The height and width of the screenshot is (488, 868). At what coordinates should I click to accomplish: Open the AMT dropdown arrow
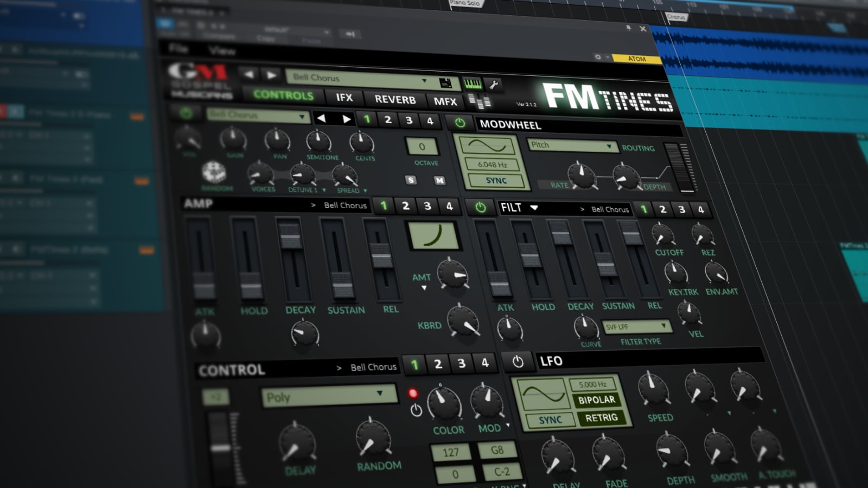[424, 288]
